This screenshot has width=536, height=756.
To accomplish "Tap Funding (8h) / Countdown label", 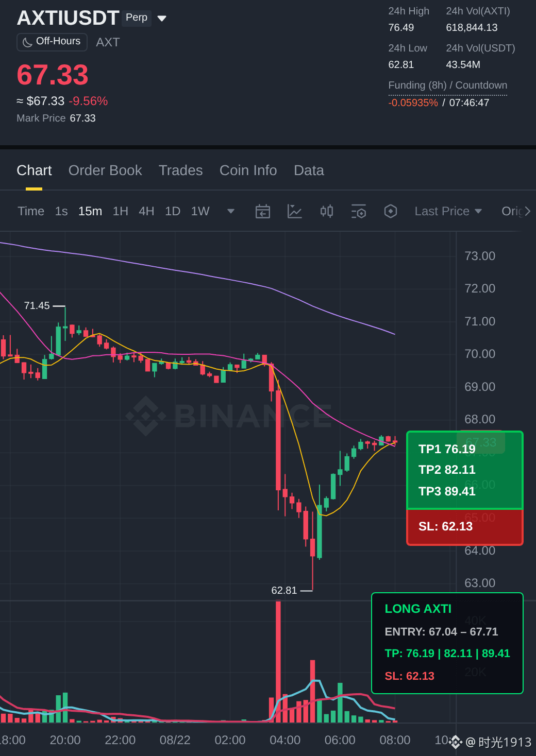I will click(448, 85).
